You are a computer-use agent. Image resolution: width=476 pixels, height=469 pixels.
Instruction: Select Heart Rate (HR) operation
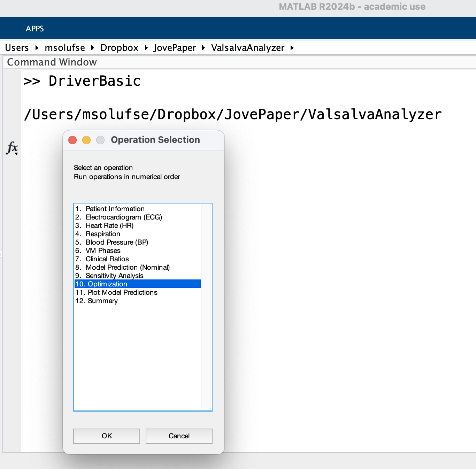pyautogui.click(x=109, y=225)
